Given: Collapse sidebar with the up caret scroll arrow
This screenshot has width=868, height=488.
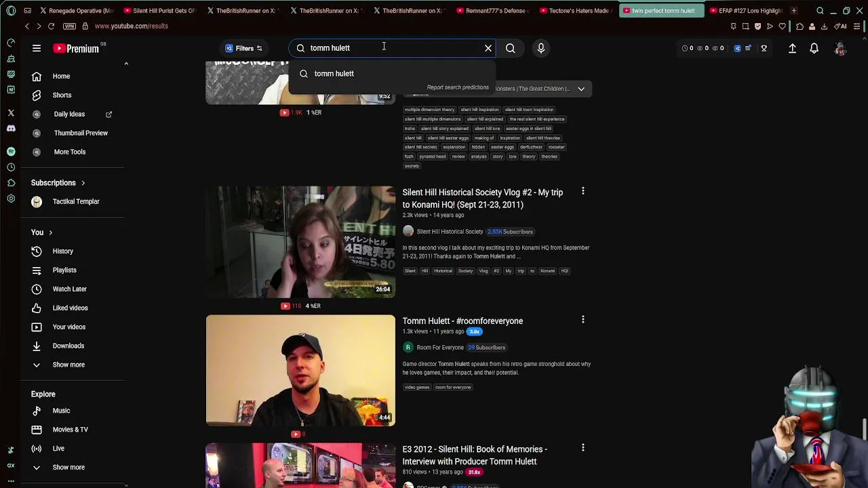Looking at the screenshot, I should (126, 64).
